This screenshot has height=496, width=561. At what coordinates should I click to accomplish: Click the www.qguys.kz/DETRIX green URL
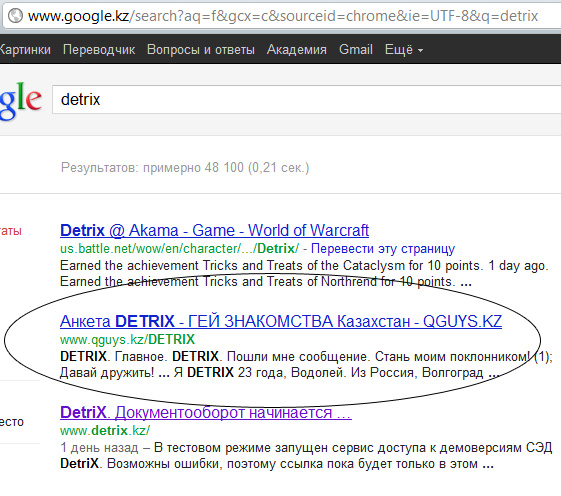coord(127,339)
